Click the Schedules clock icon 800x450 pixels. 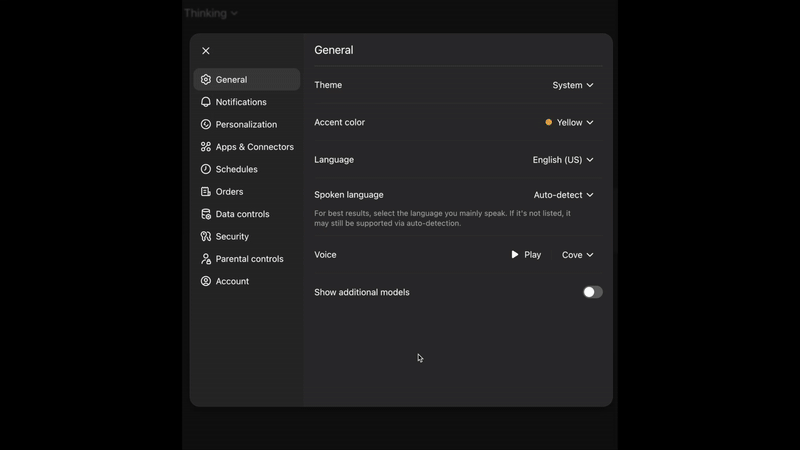click(206, 169)
